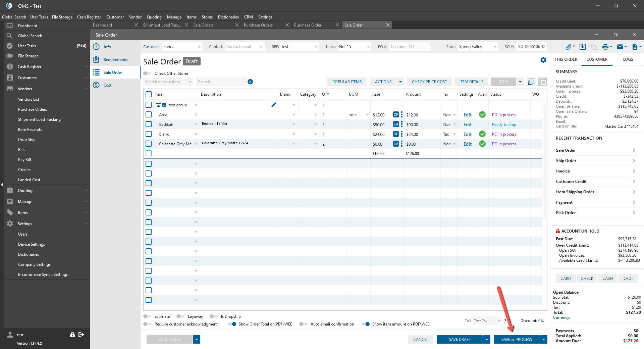Click the Check Price Cost button

429,82
